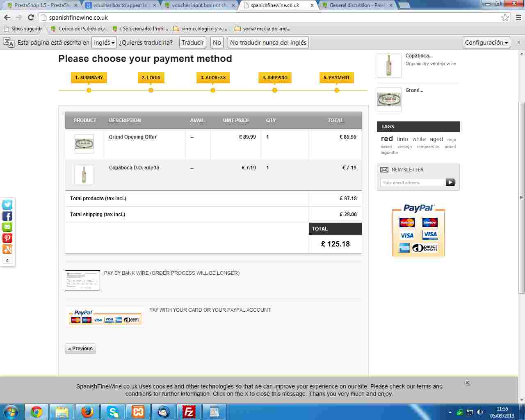Click the 'white' tag
The height and width of the screenshot is (420, 525).
coord(419,139)
